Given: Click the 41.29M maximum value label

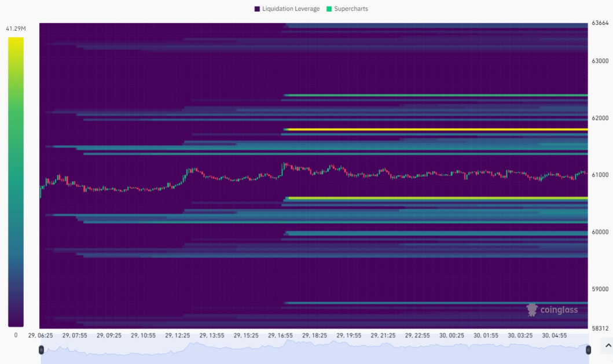Looking at the screenshot, I should (x=16, y=27).
